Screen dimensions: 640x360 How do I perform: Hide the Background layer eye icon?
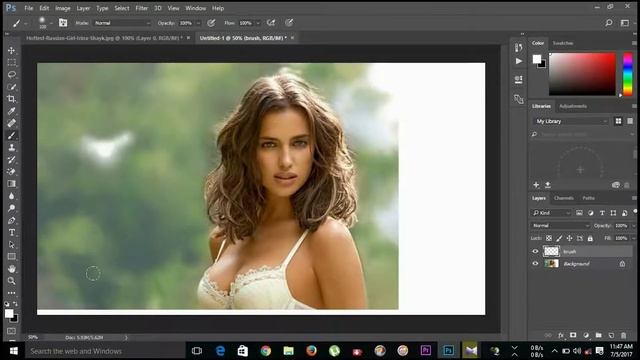tap(535, 264)
